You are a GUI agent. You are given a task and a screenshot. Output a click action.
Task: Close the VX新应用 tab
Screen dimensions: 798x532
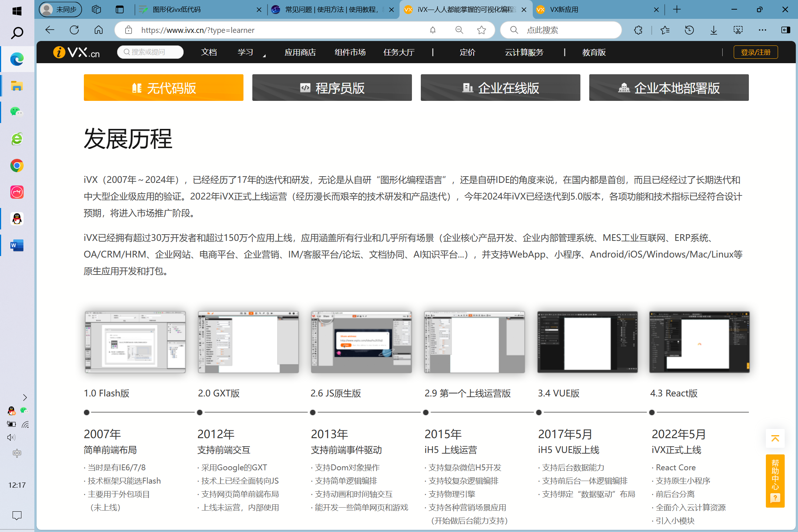[657, 10]
